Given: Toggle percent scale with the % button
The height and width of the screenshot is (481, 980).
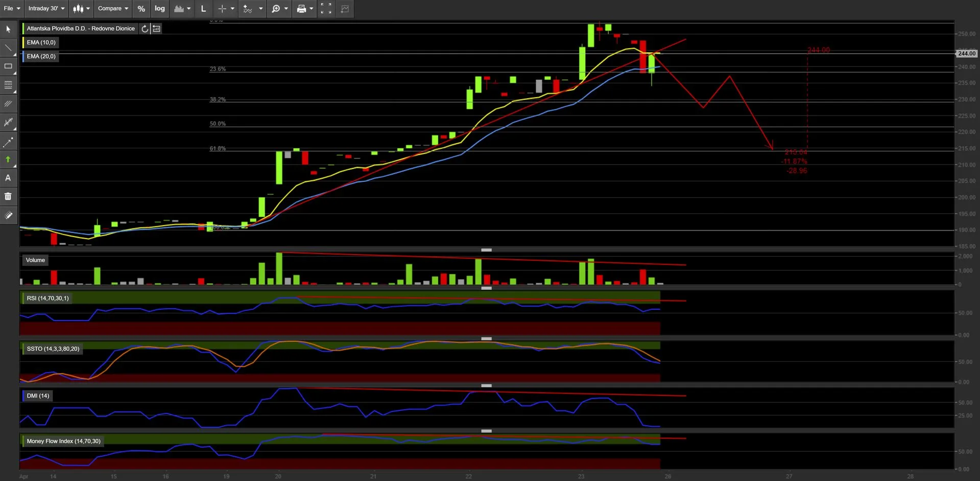Looking at the screenshot, I should [141, 9].
